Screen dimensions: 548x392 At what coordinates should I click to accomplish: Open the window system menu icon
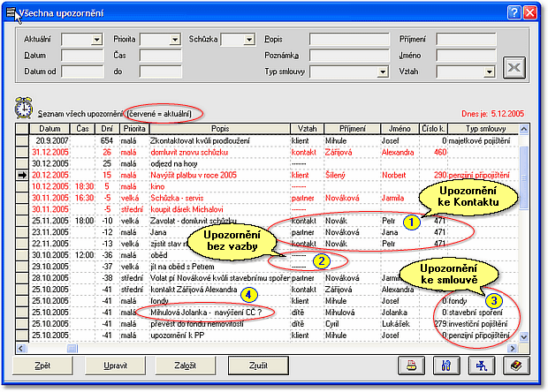coord(11,11)
